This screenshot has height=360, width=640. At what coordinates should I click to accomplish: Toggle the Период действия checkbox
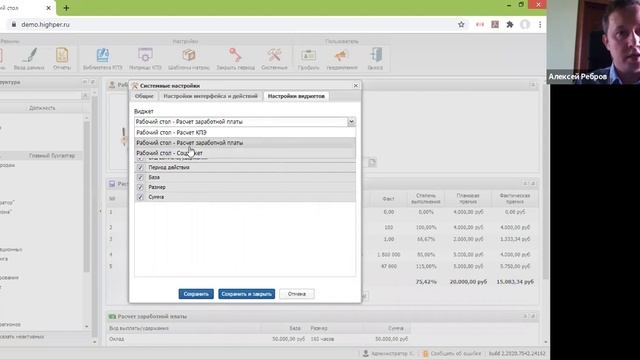(140, 167)
